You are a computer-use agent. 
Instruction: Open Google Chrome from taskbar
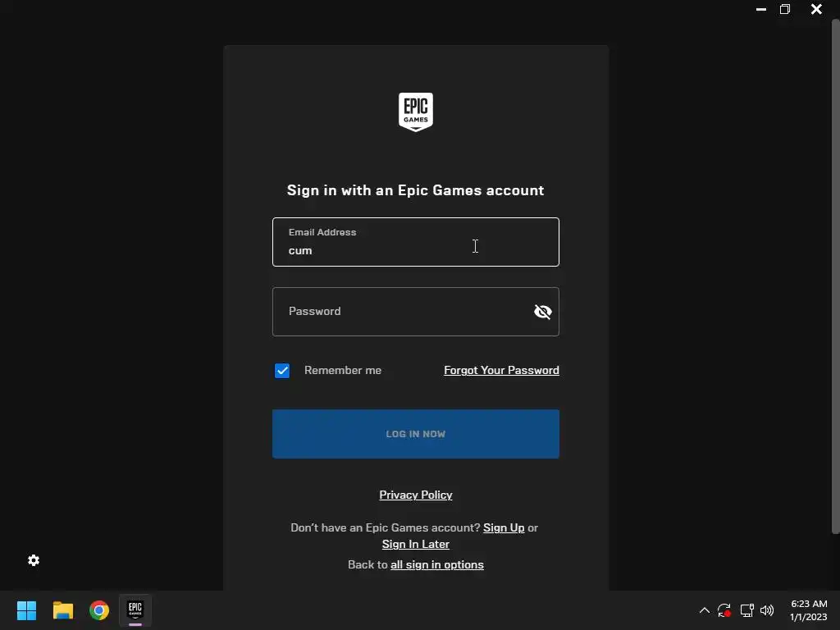click(x=99, y=610)
